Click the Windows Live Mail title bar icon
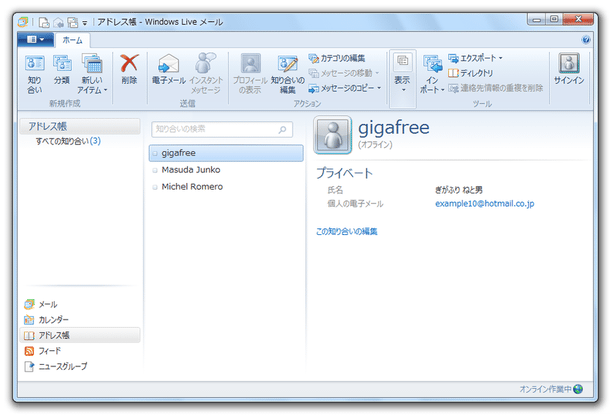 [x=23, y=22]
